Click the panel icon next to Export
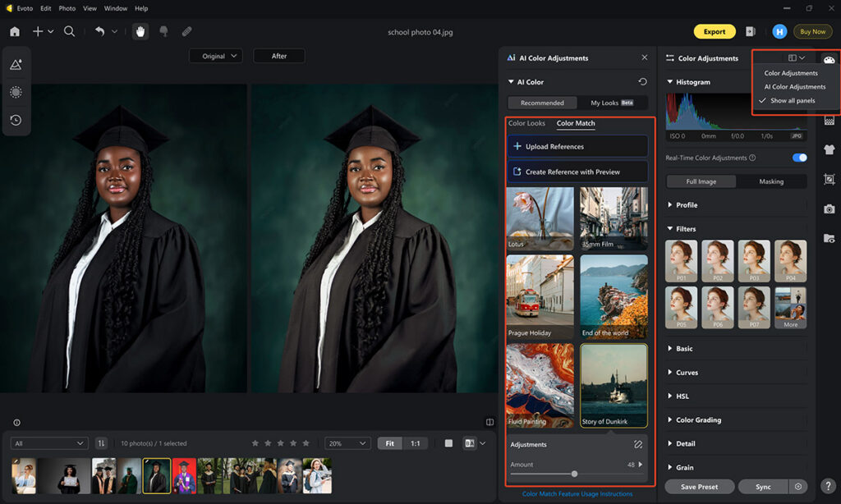The height and width of the screenshot is (504, 841). pos(751,32)
